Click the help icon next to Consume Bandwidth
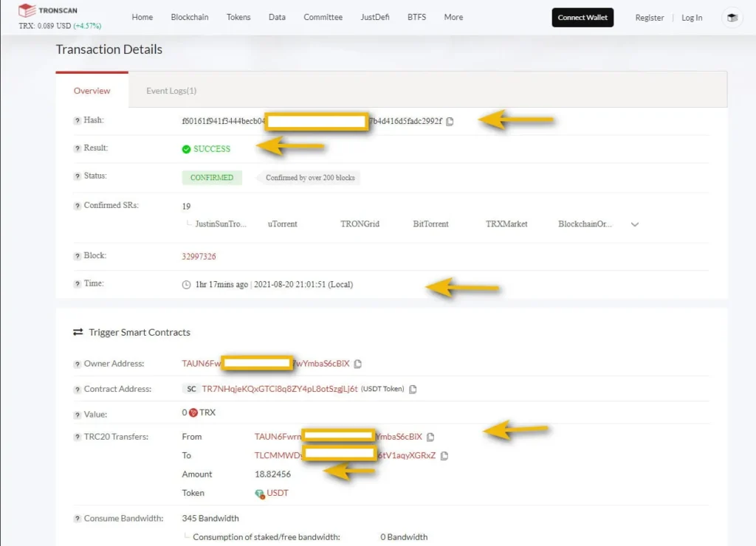Screen dimensions: 756x546 (x=77, y=519)
